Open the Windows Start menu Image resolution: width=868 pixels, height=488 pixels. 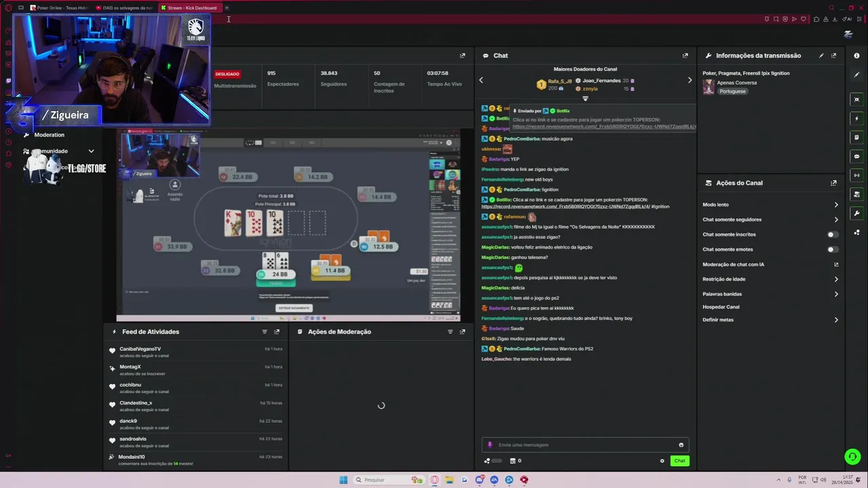pyautogui.click(x=343, y=480)
